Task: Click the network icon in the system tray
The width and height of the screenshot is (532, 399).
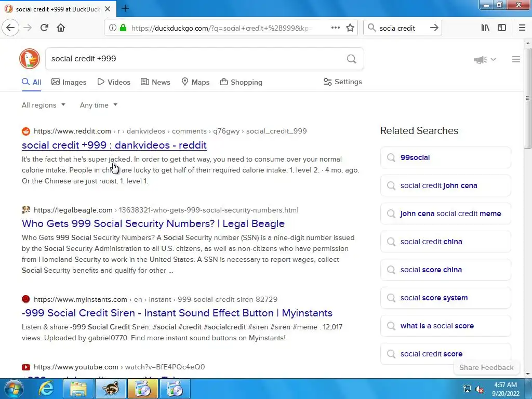Action: point(467,389)
